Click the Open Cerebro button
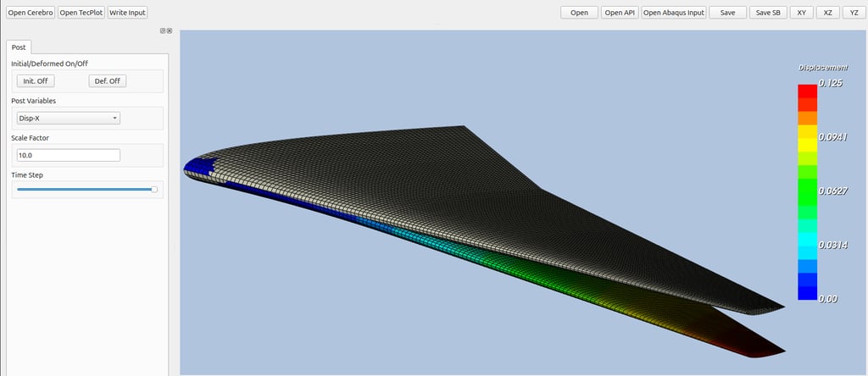Screen dimensions: 868x376 31,13
